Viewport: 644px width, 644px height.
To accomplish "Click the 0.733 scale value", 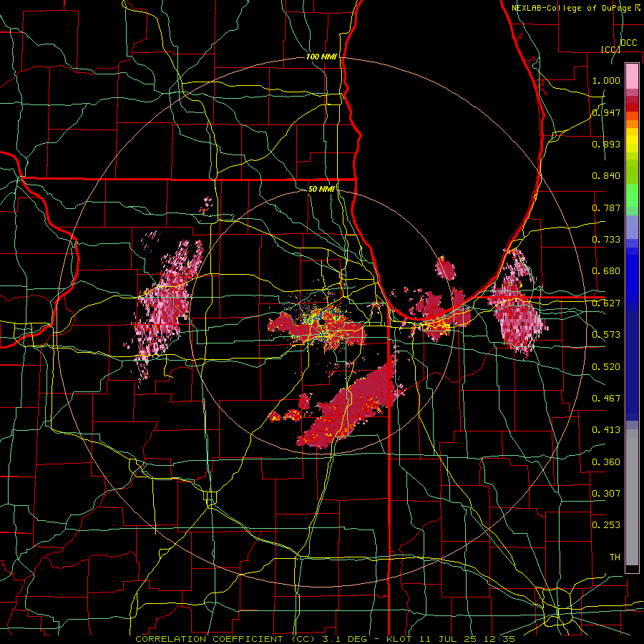I will 606,240.
